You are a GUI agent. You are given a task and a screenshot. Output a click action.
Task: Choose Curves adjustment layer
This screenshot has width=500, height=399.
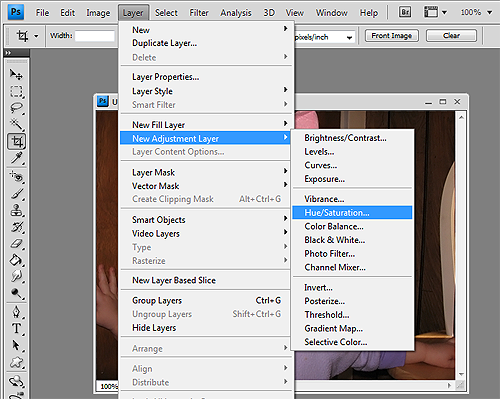click(352, 165)
